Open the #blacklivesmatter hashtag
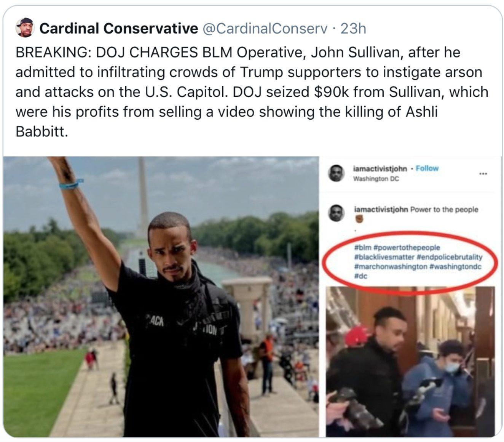 [384, 257]
